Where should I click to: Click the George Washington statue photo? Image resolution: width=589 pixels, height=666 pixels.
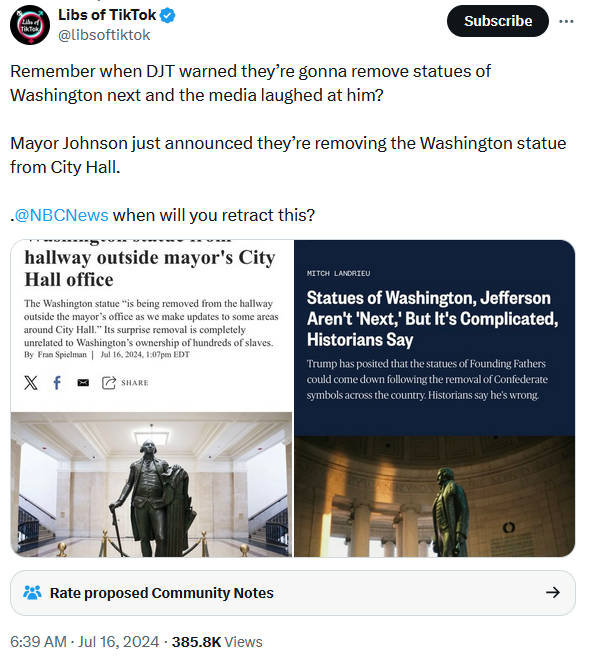[x=152, y=484]
